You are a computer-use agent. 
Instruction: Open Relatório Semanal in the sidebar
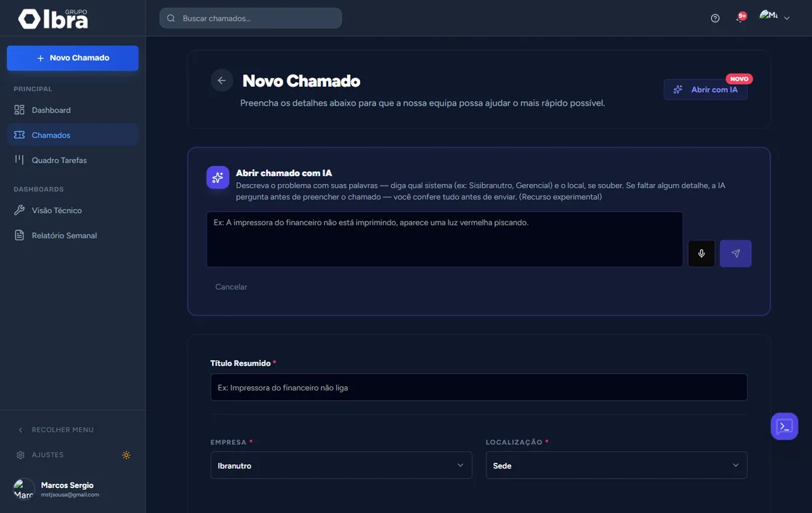tap(72, 235)
